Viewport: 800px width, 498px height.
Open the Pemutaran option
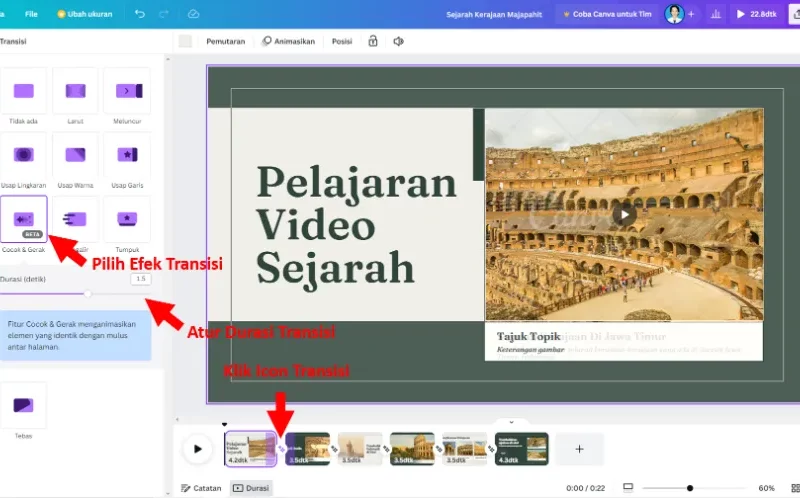[226, 41]
